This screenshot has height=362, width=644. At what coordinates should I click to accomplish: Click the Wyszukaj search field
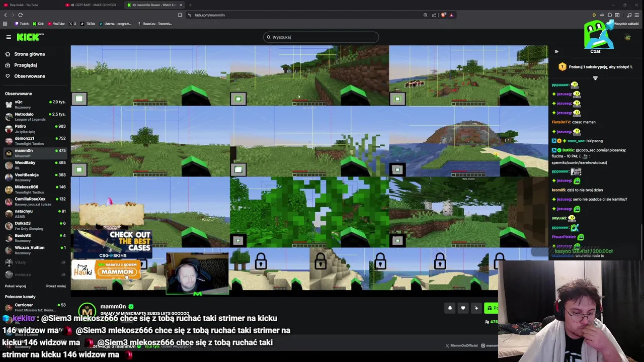pos(320,37)
